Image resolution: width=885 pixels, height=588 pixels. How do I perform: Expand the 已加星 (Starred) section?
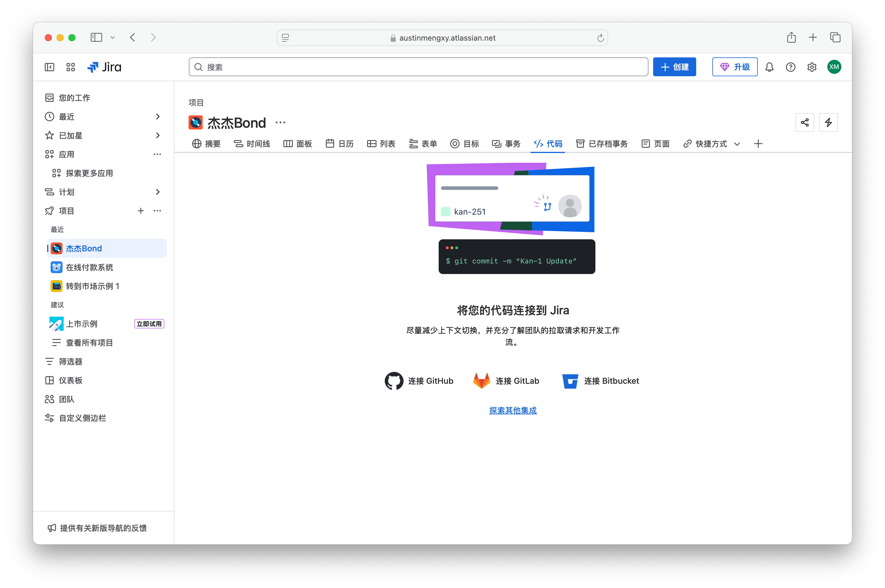click(x=158, y=135)
